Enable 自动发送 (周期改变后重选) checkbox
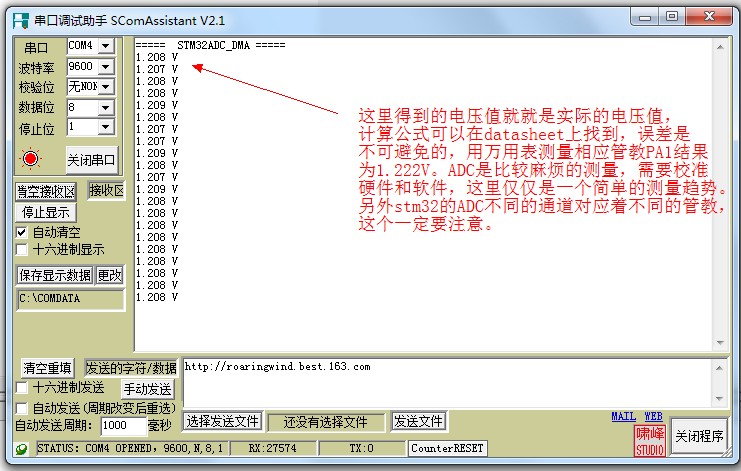The height and width of the screenshot is (471, 741). tap(22, 408)
